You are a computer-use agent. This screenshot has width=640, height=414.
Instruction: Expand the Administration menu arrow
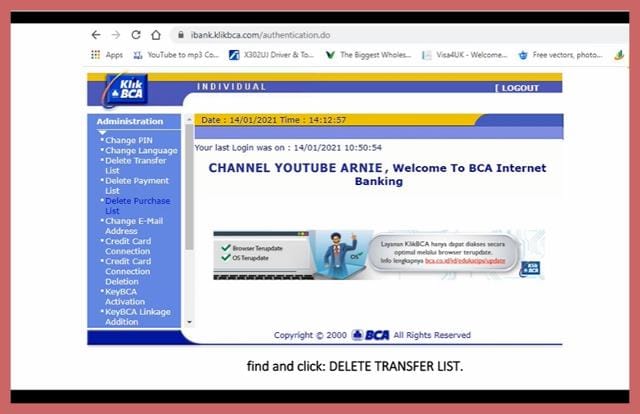point(101,132)
